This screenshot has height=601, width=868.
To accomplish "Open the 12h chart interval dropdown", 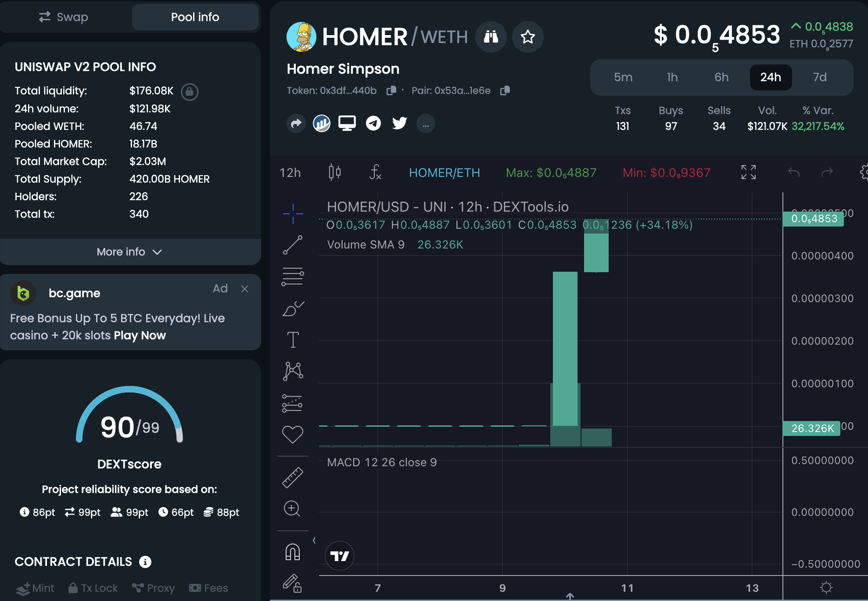I will point(290,173).
